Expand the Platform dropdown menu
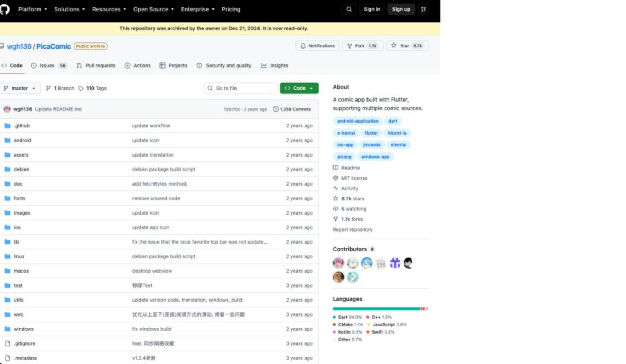Viewport: 626px width, 364px height. [33, 9]
